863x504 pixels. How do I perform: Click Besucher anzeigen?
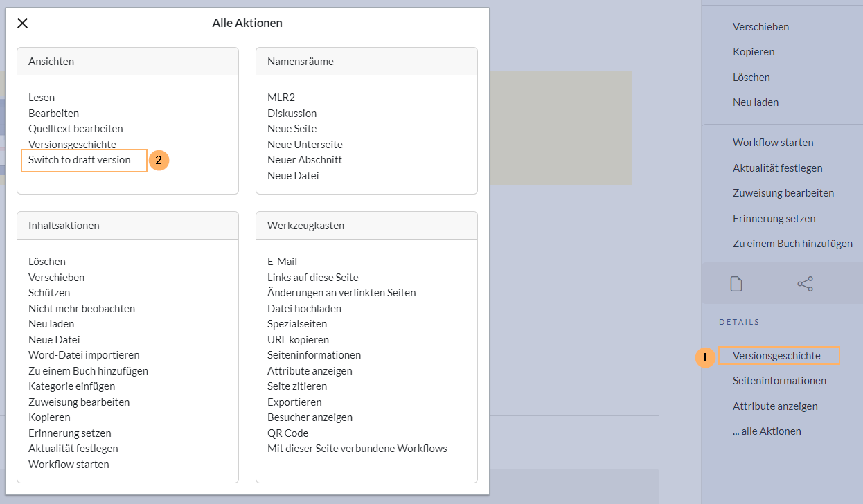[x=310, y=417]
